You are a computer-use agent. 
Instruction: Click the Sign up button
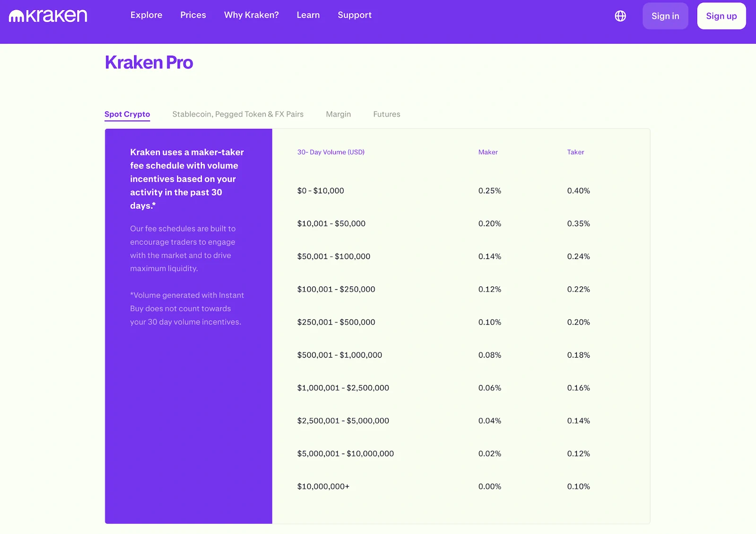click(x=721, y=16)
